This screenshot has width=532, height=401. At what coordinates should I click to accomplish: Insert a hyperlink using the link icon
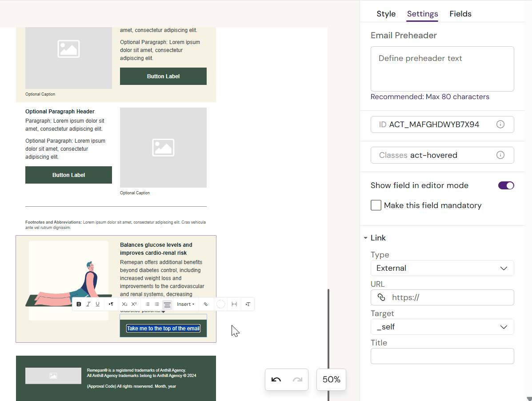(205, 304)
